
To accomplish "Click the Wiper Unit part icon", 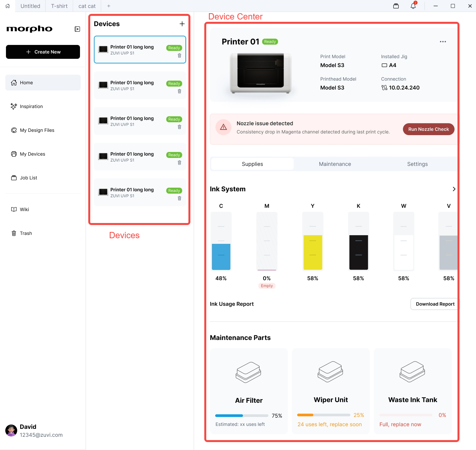I will pyautogui.click(x=331, y=372).
